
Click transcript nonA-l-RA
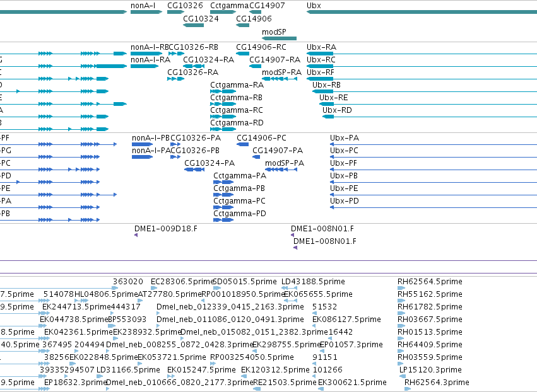(x=150, y=60)
